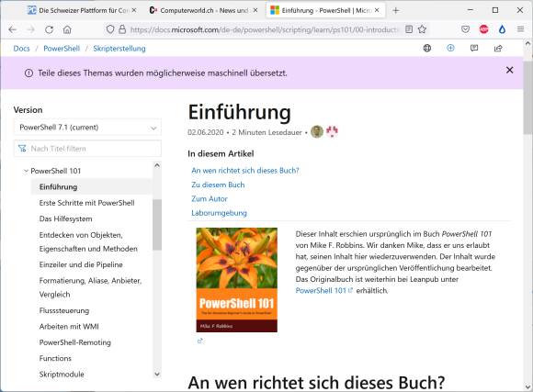Viewport: 533px width, 392px height.
Task: Click the first contributor avatar
Action: (317, 132)
